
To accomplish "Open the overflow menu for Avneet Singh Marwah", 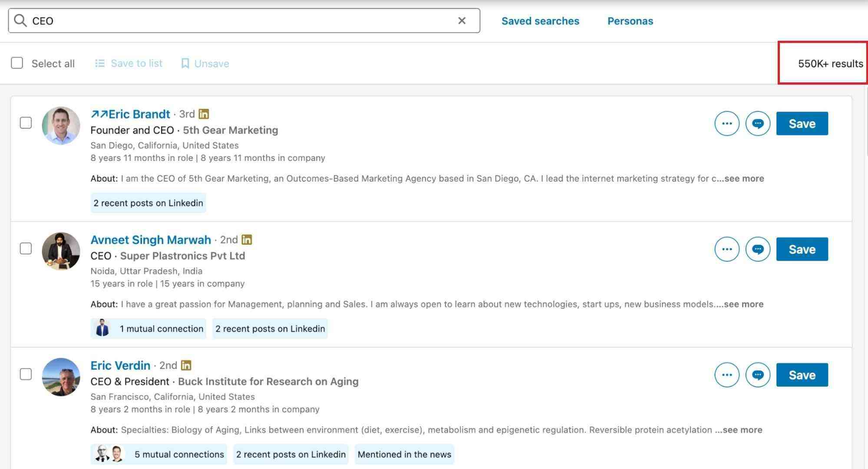I will coord(727,249).
